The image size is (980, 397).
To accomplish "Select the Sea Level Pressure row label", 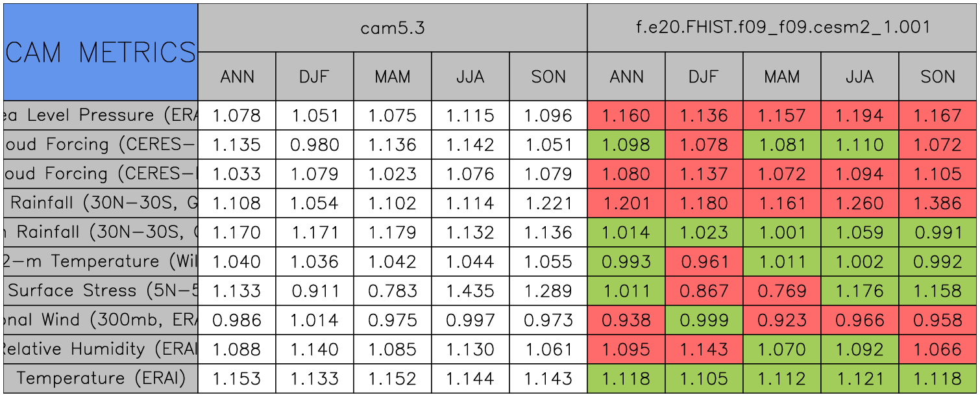I will 101,116.
